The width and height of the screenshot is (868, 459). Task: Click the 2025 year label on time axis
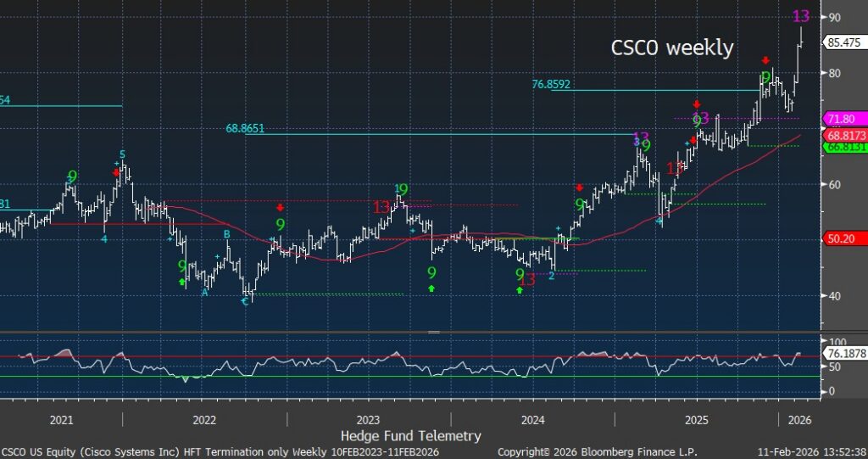pyautogui.click(x=696, y=420)
